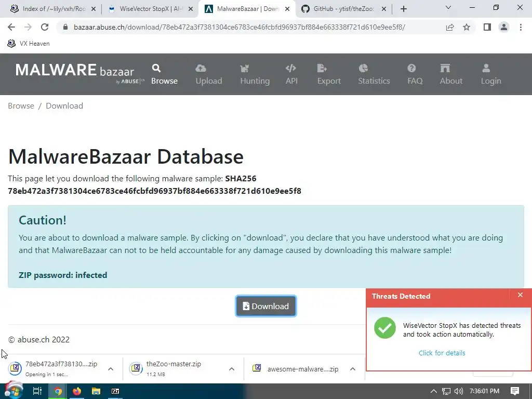
Task: Share this page via the share icon
Action: point(450,27)
